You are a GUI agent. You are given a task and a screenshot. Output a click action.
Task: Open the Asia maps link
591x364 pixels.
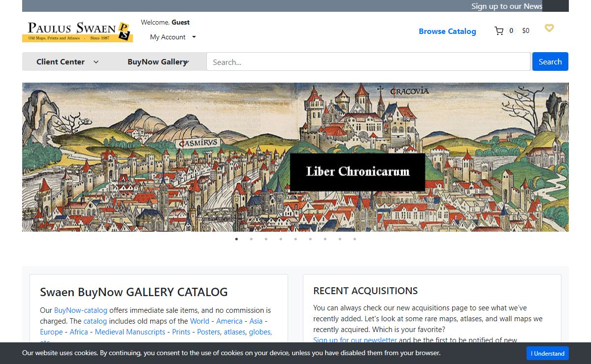(256, 321)
